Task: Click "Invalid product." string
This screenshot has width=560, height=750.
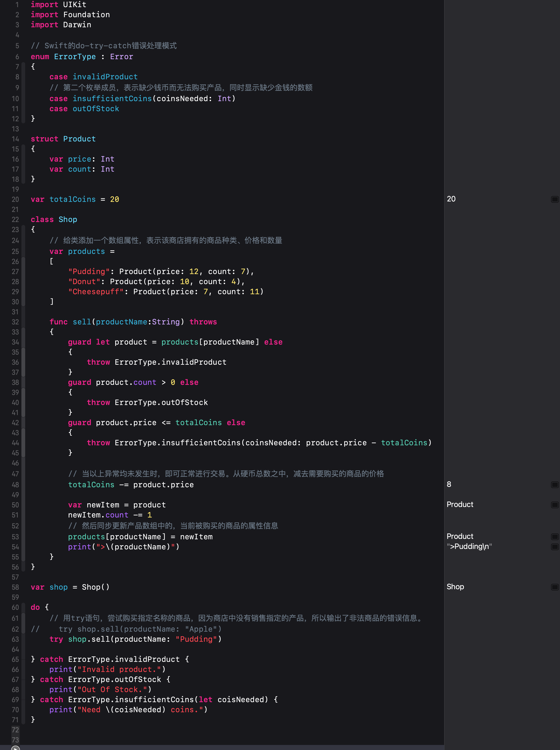Action: [x=119, y=670]
